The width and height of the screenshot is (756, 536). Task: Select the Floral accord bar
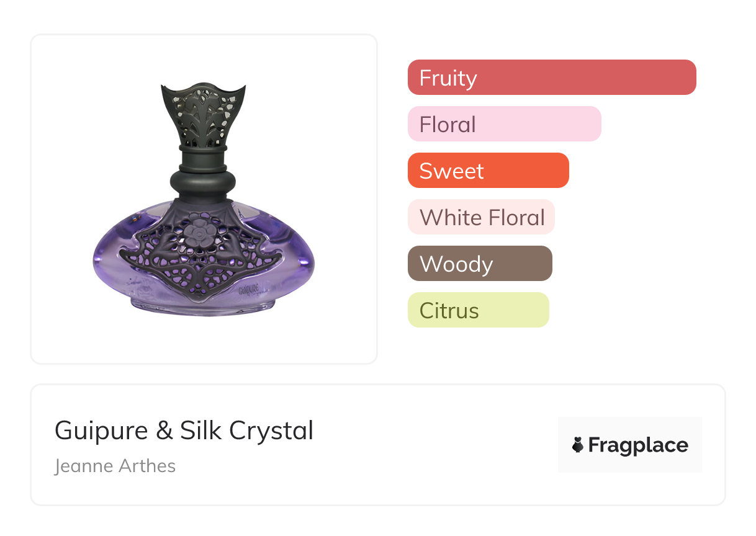(504, 124)
